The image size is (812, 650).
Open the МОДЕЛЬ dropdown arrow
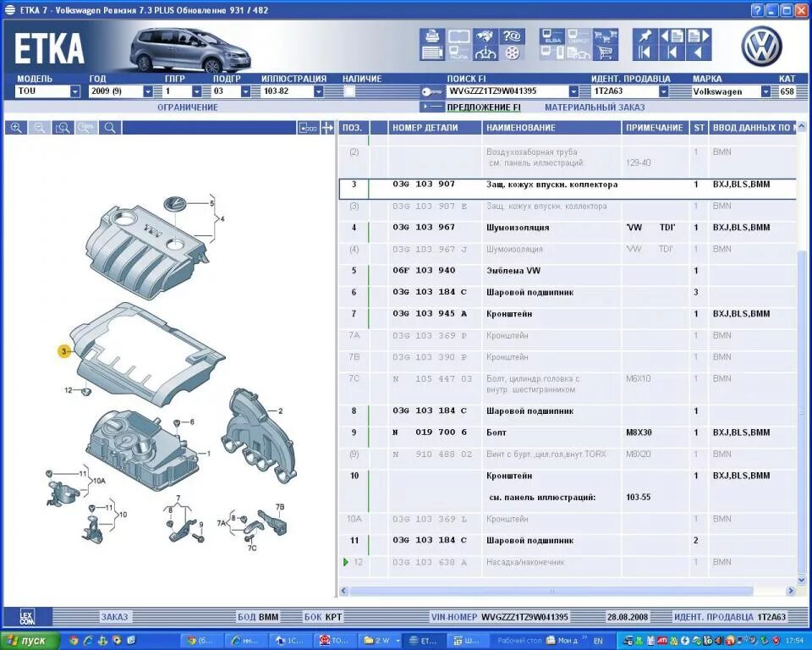(75, 91)
